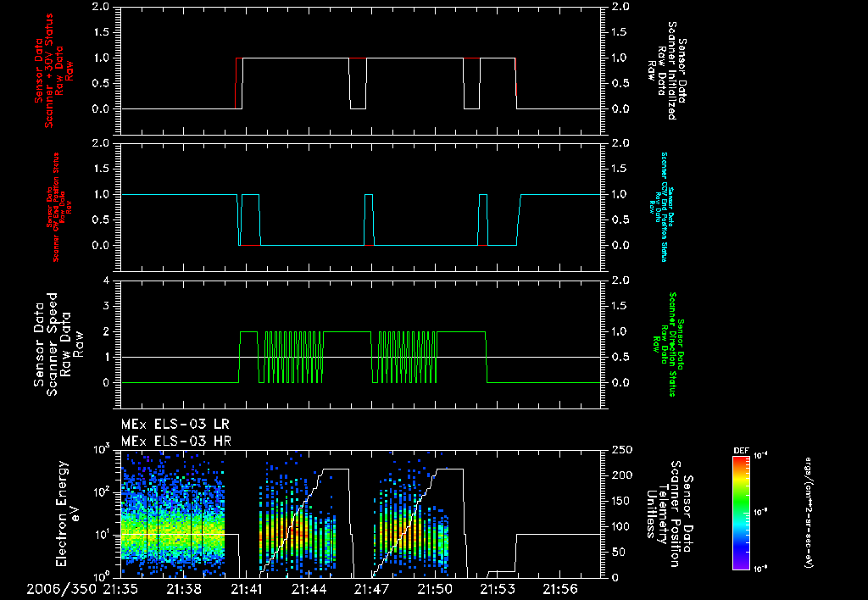Select the cyan Scanner CCW End Position title
The image size is (868, 600).
coord(660,207)
